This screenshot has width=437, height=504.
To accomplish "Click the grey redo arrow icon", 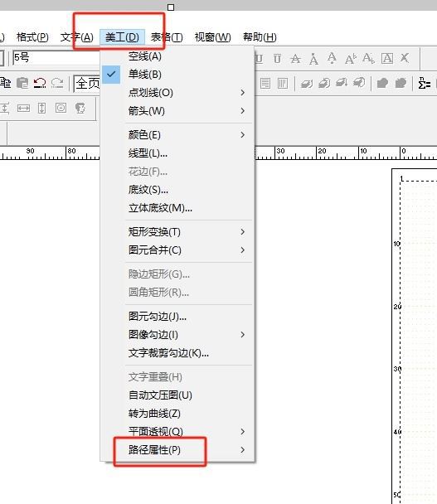I will point(57,83).
